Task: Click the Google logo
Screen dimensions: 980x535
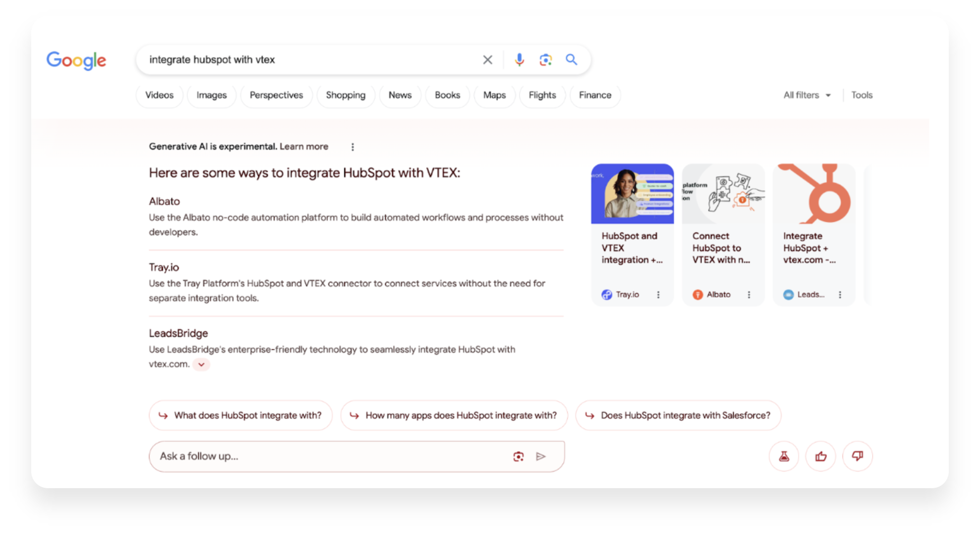Action: (76, 60)
